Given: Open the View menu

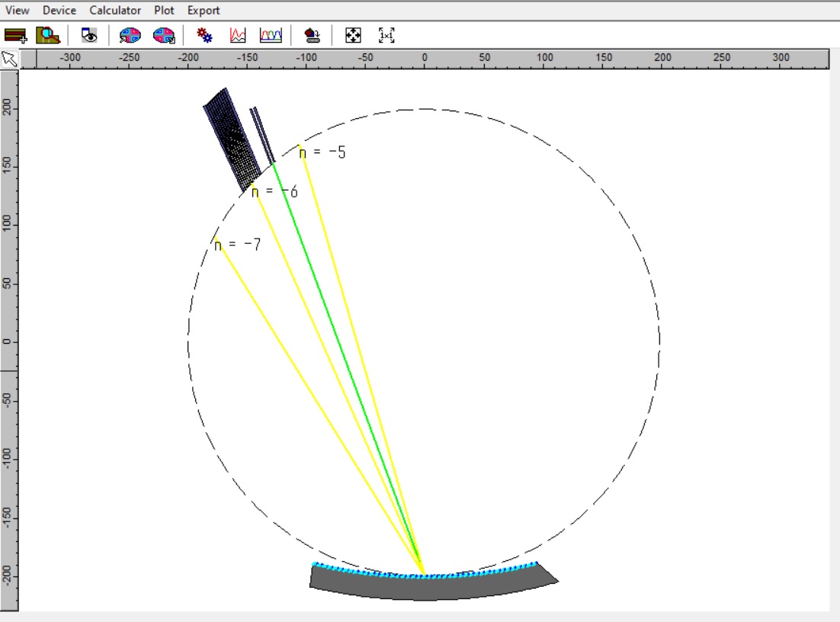Looking at the screenshot, I should coord(17,10).
